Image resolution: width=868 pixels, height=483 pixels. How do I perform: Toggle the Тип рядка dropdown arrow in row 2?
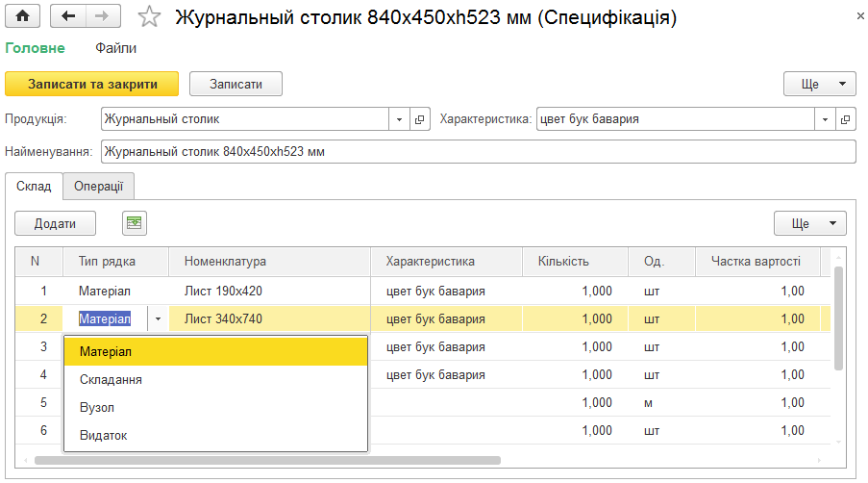click(x=158, y=319)
